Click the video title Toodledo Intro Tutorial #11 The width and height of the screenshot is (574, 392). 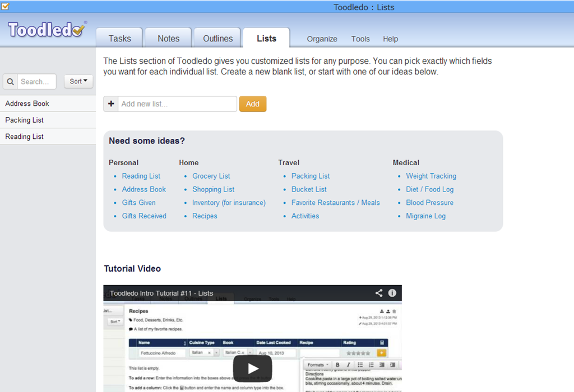pos(161,293)
